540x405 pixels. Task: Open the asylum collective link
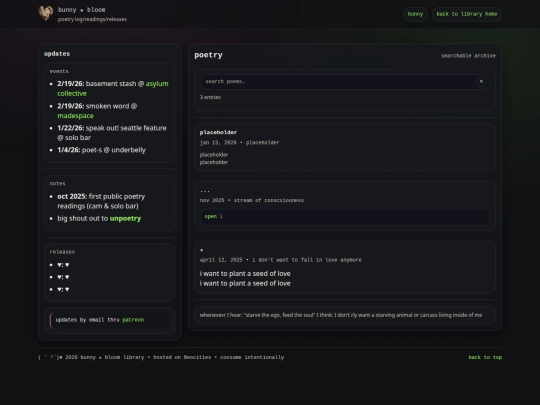pyautogui.click(x=113, y=89)
